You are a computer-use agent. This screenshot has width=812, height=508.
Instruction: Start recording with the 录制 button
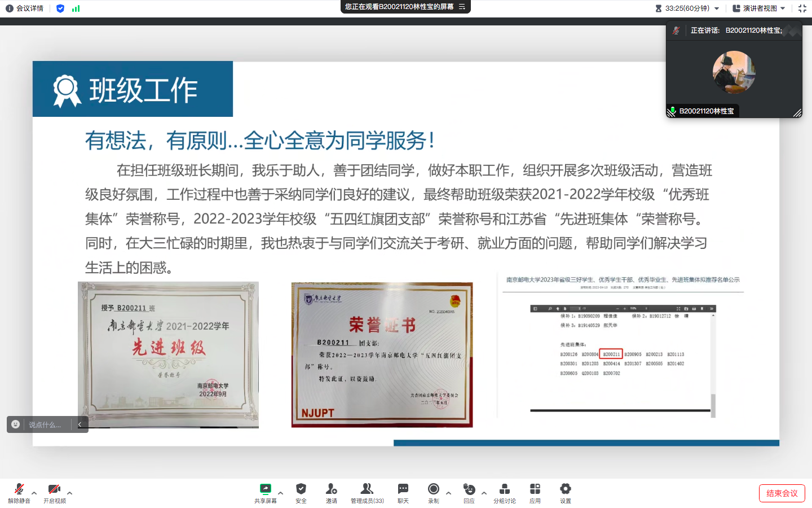(434, 492)
